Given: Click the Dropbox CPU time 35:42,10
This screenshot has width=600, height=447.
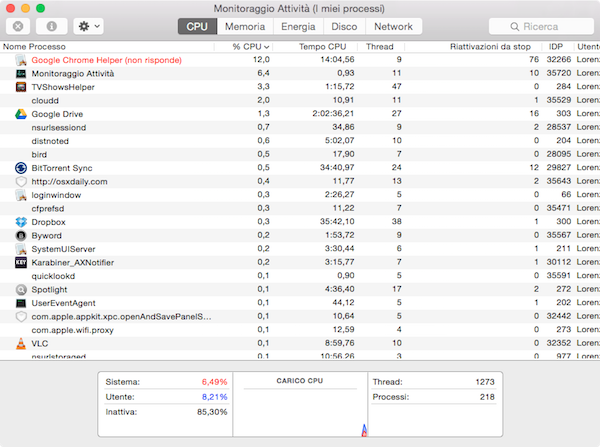Looking at the screenshot, I should point(337,222).
